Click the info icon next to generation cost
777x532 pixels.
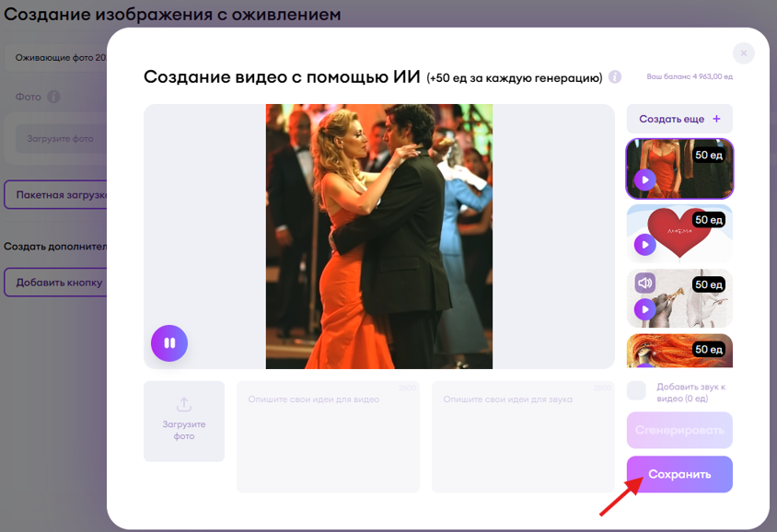[615, 77]
